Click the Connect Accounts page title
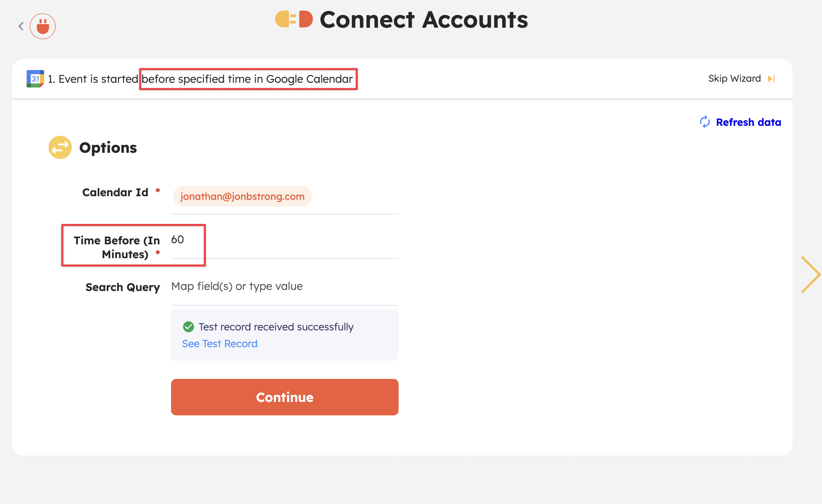 point(424,19)
